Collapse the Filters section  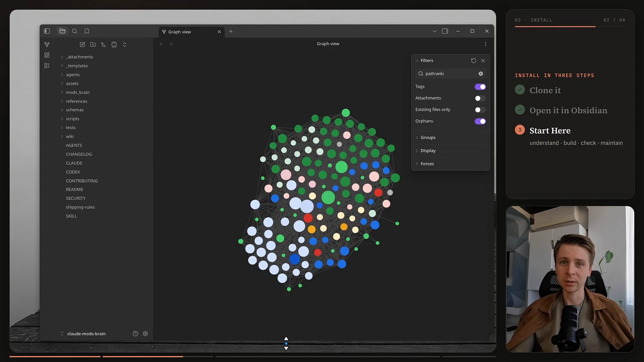click(x=424, y=61)
